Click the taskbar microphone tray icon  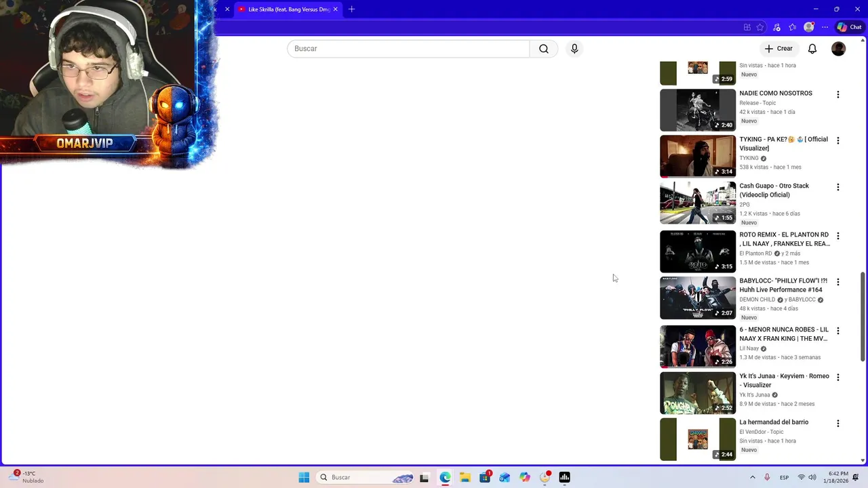pyautogui.click(x=767, y=477)
